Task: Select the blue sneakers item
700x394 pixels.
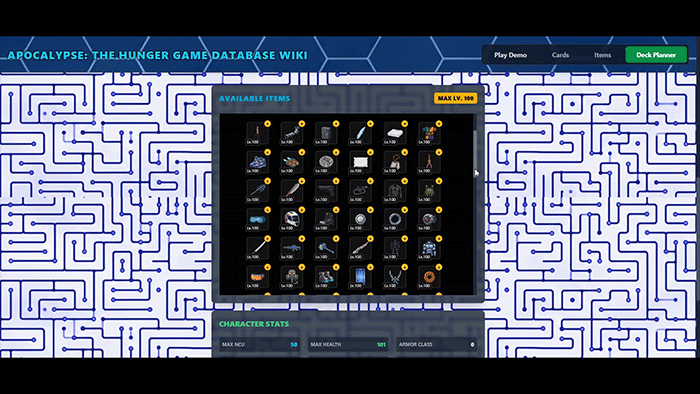Action: coord(257,162)
